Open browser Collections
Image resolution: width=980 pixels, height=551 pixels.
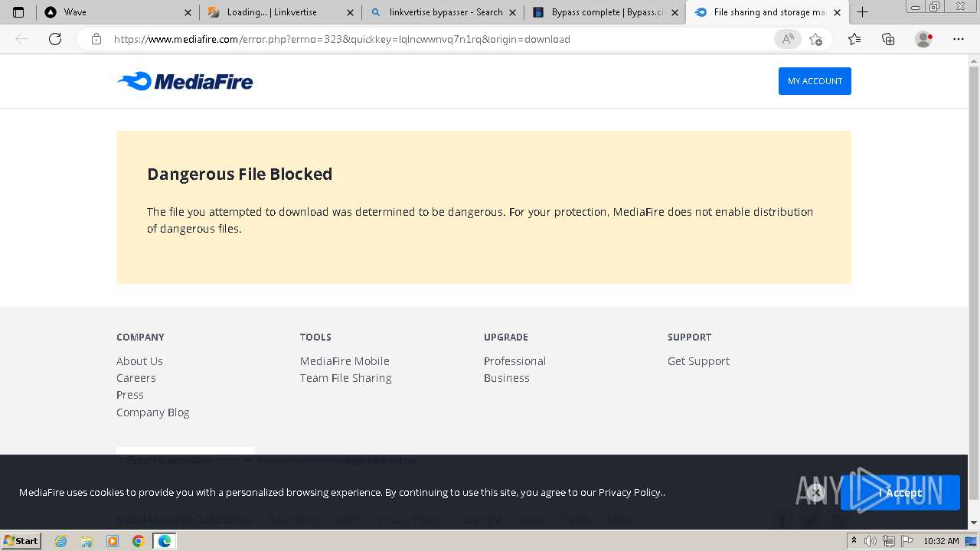click(888, 39)
